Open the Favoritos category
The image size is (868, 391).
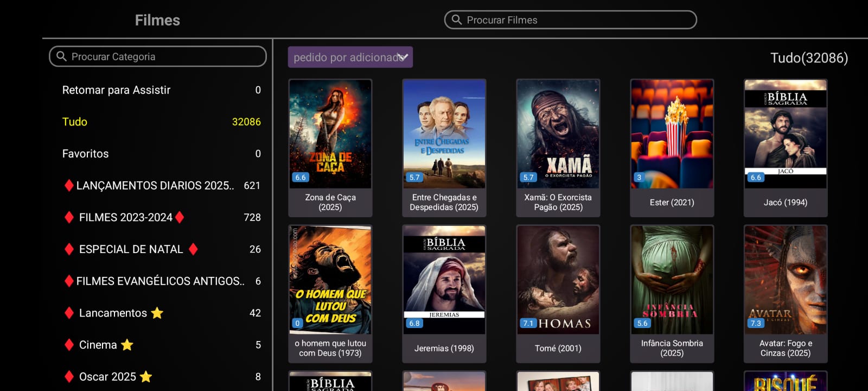point(161,154)
